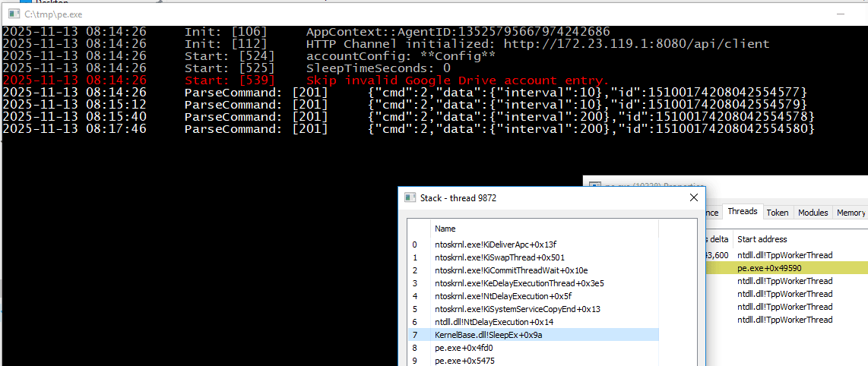
Task: Select stack frame ntoskrnl.exe!KiSwapThread+0x501
Action: [499, 257]
